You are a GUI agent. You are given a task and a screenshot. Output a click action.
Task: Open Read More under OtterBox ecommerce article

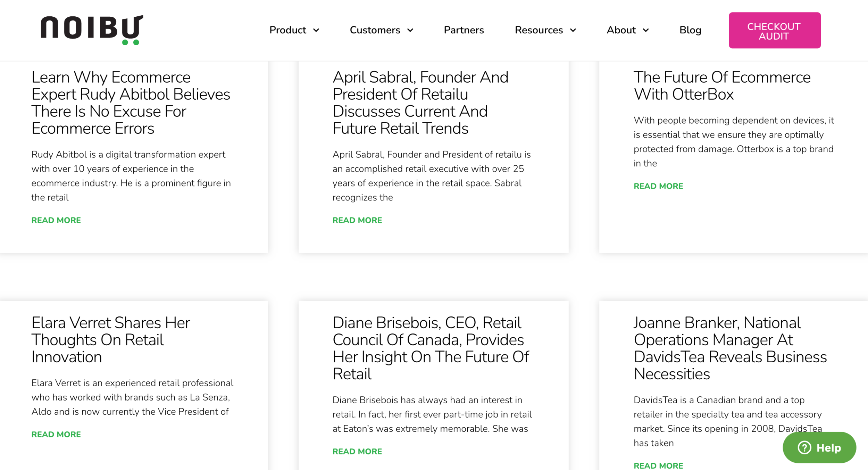(x=658, y=186)
